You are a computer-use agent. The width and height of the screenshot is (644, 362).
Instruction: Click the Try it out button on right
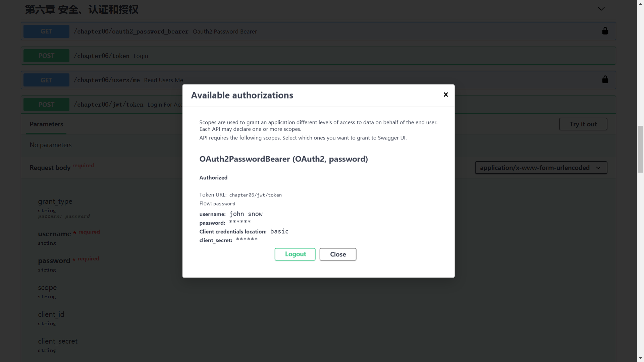click(583, 124)
